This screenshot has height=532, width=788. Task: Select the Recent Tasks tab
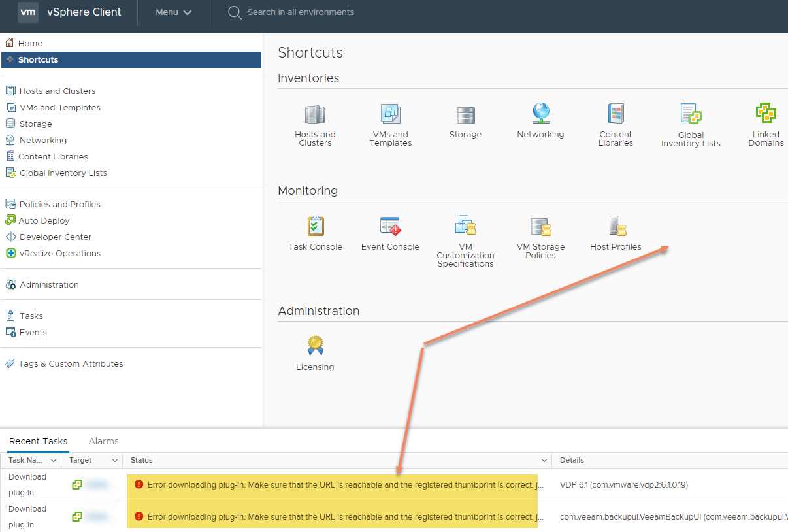pyautogui.click(x=38, y=441)
